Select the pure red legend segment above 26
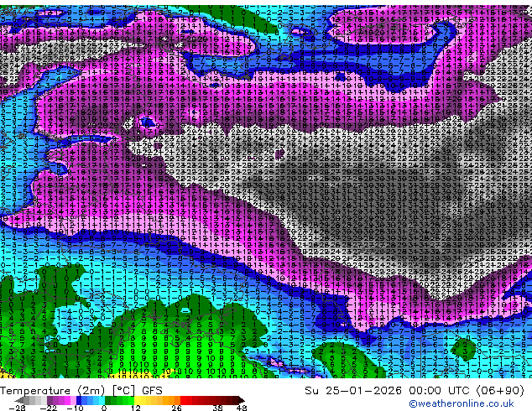Viewport: 532px width, 411px height. [x=183, y=400]
